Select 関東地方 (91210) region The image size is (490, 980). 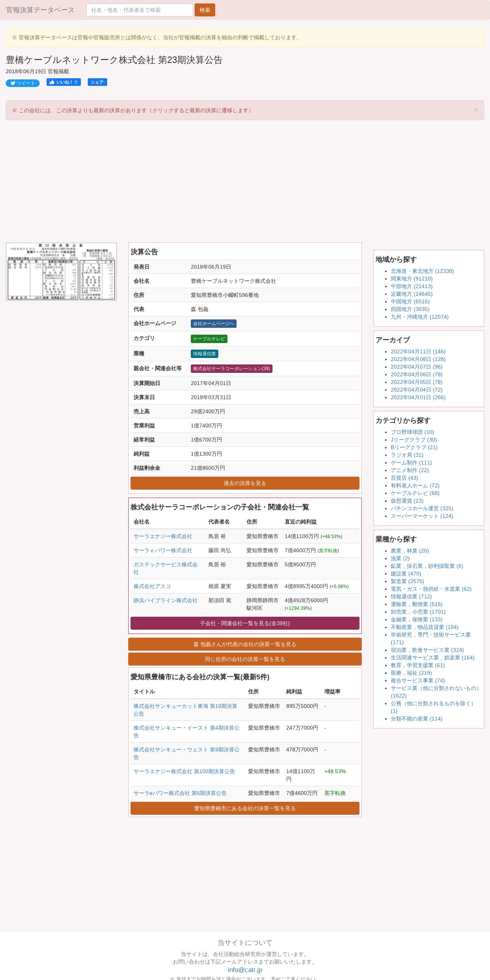[412, 279]
